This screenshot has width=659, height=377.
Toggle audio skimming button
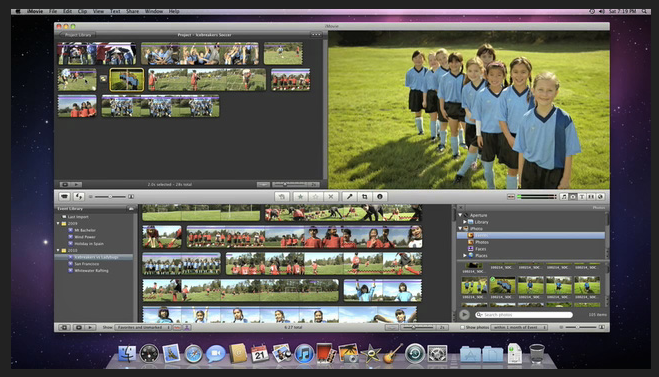click(511, 196)
